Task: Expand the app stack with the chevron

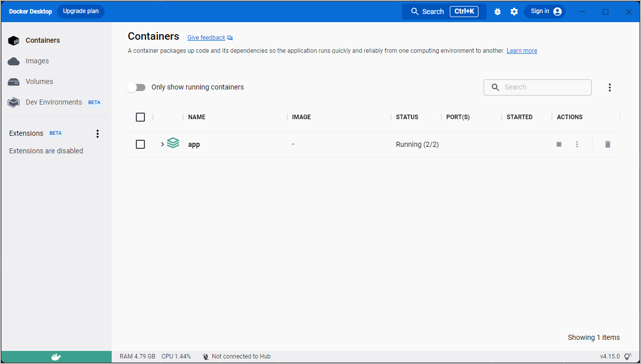Action: click(163, 144)
